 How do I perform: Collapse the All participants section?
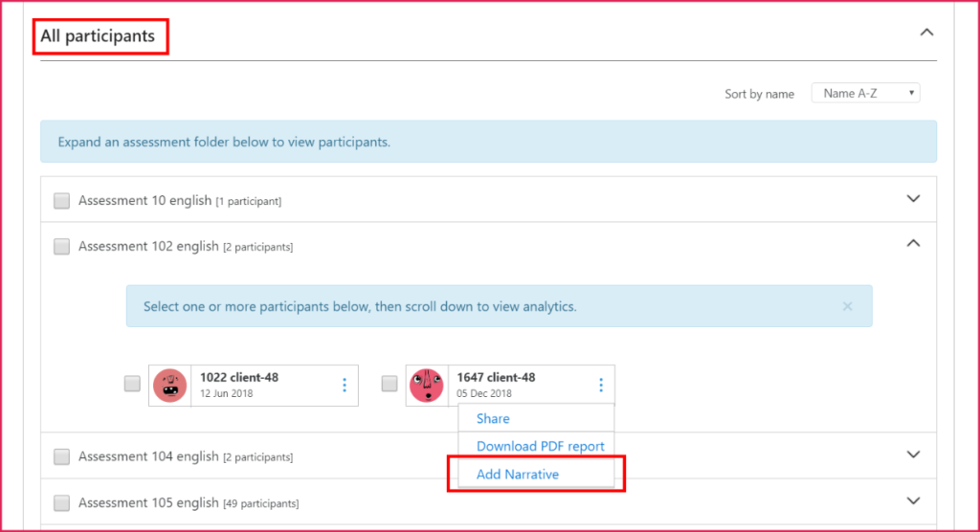coord(925,33)
